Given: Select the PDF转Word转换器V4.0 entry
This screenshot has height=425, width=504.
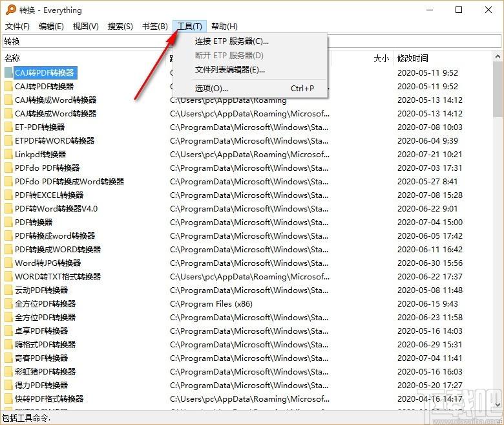Looking at the screenshot, I should (56, 209).
